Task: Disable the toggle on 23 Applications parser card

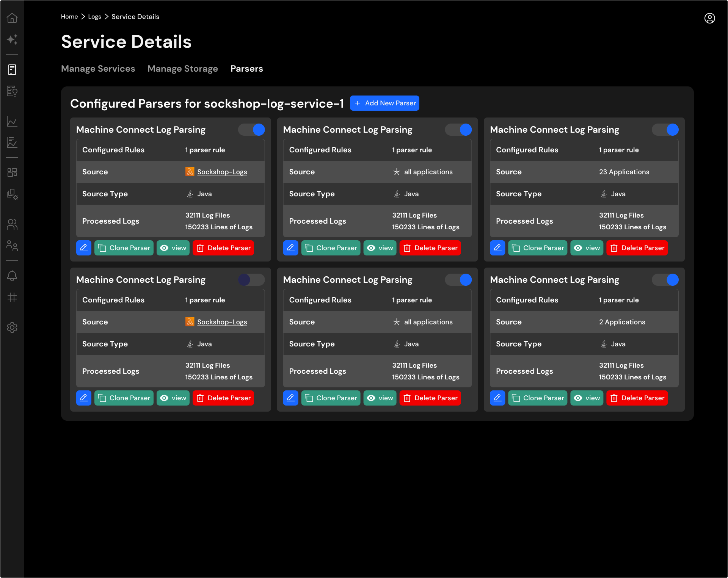Action: click(665, 130)
